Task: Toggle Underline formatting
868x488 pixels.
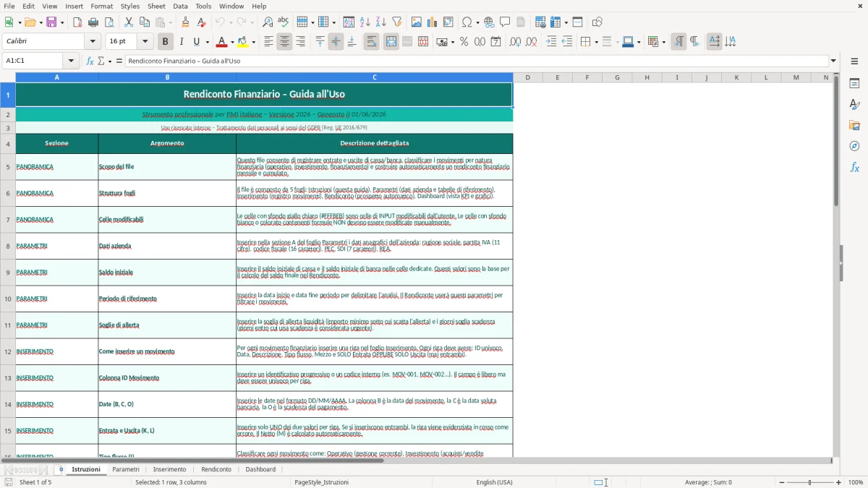Action: tap(196, 42)
